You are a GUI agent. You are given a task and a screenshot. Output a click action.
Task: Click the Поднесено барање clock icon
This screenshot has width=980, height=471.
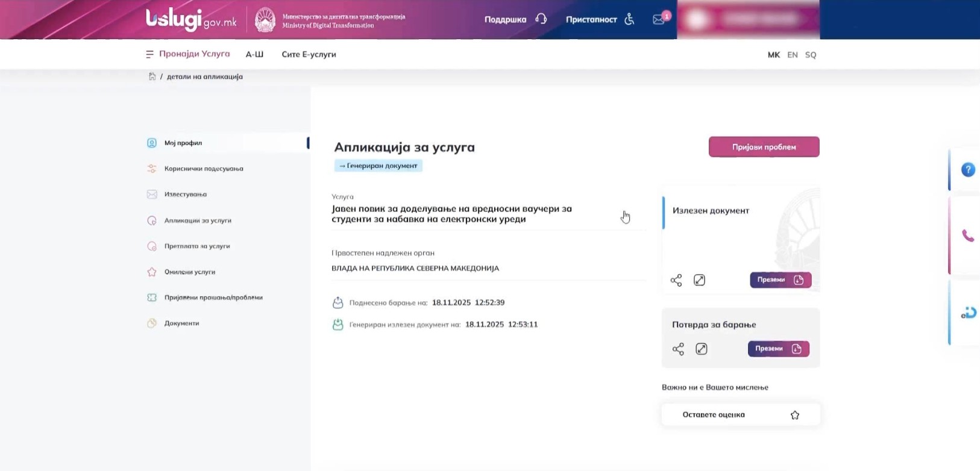pos(338,302)
